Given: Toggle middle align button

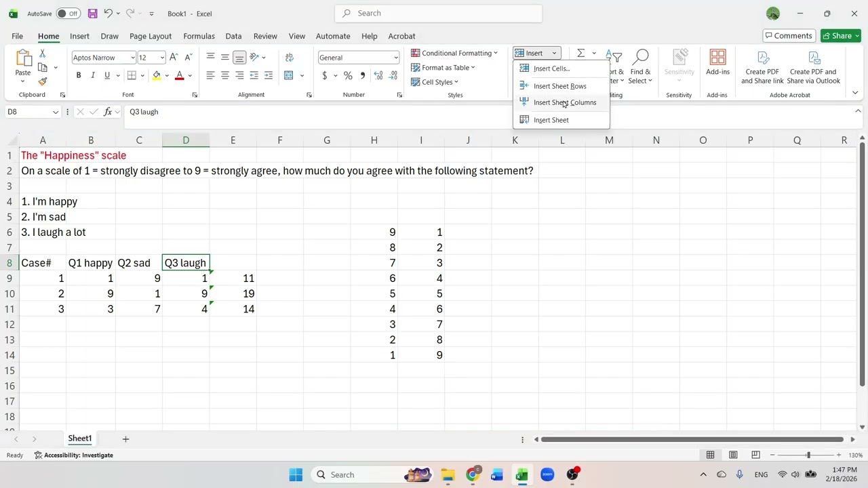Looking at the screenshot, I should [224, 58].
